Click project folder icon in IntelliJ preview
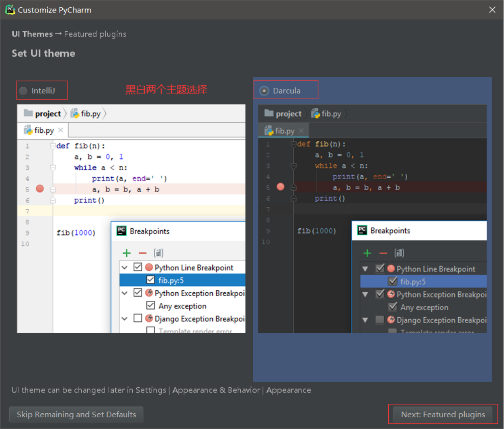 [28, 113]
